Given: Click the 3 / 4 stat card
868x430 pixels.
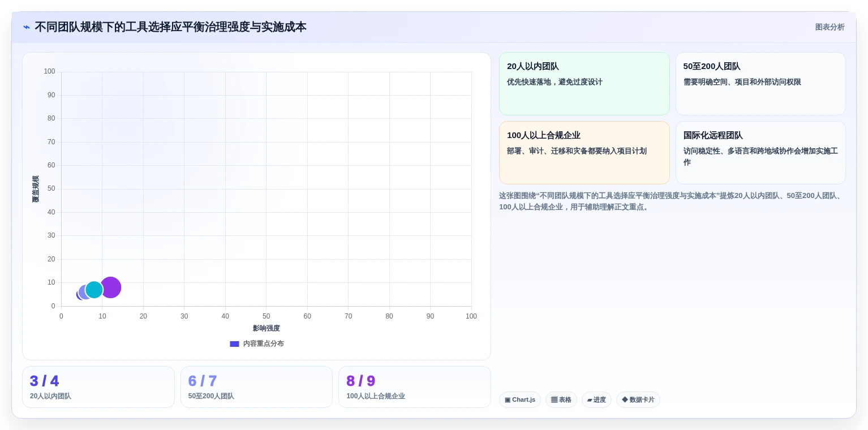Looking at the screenshot, I should (x=98, y=387).
